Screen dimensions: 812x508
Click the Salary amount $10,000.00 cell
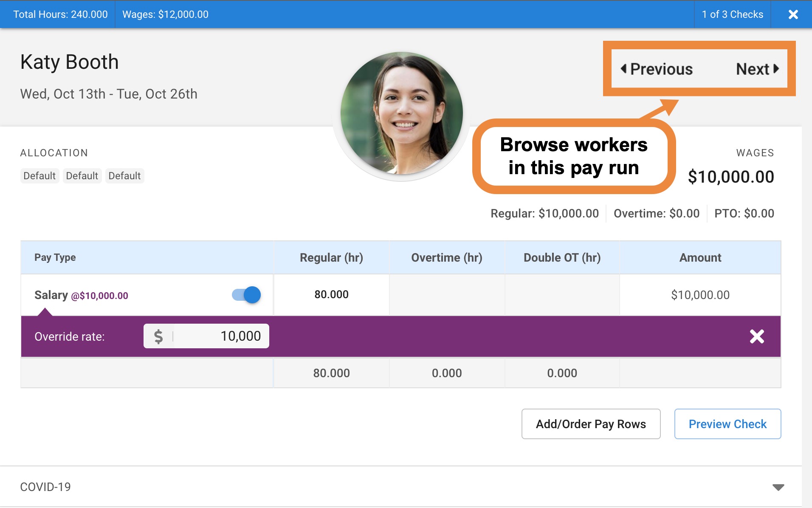[x=700, y=295]
